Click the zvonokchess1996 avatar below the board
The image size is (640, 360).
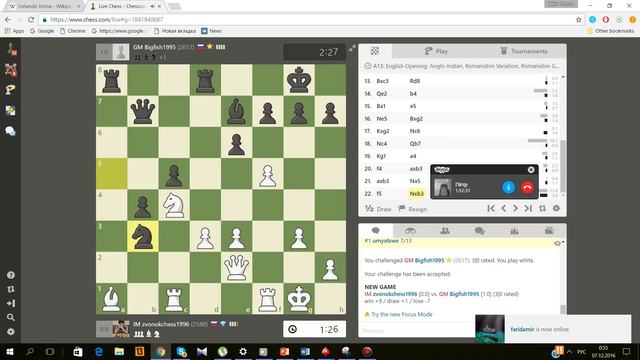click(x=121, y=329)
